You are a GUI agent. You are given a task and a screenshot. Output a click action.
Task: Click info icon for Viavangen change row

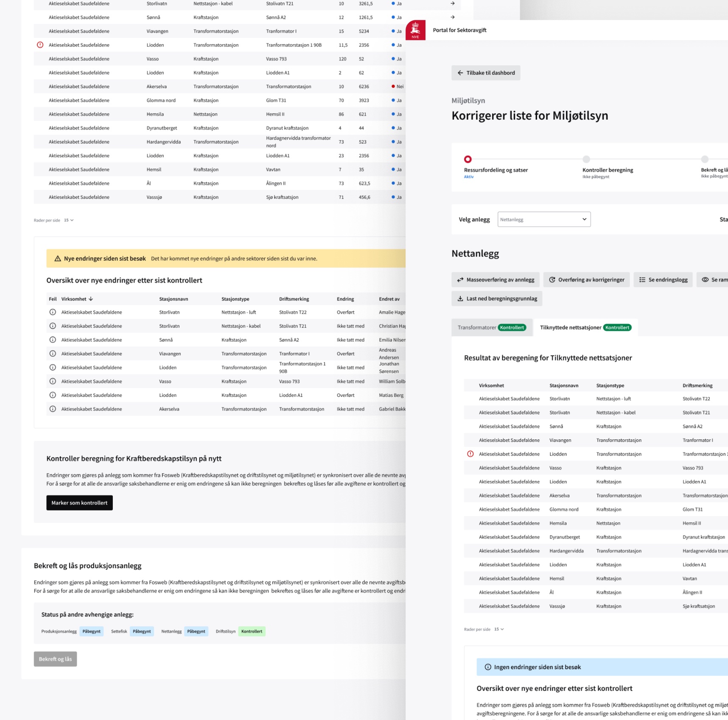[x=53, y=354]
